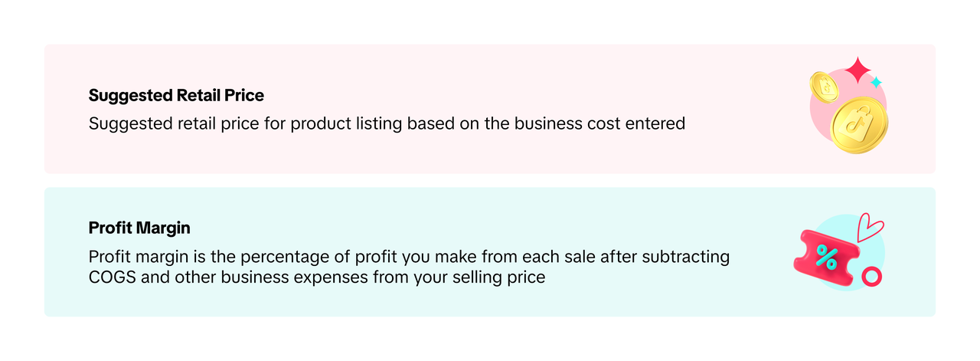Viewport: 980px width, 361px height.
Task: Click the profit margin description first line
Action: pos(409,257)
